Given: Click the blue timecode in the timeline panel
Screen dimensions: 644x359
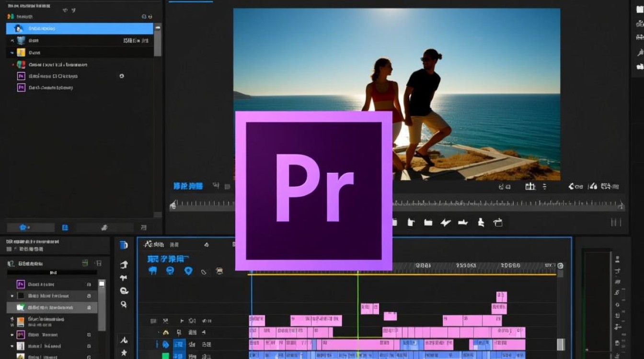Looking at the screenshot, I should (165, 259).
